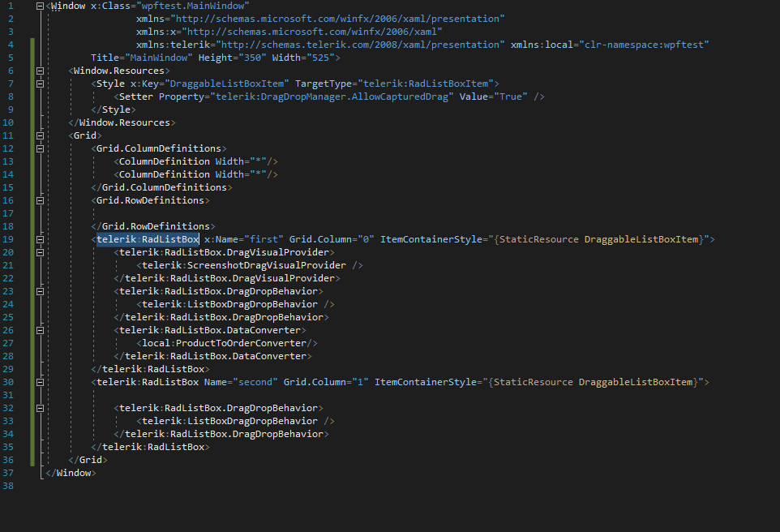Click the "clr-namespace:wpftest" value
780x532 pixels.
645,45
